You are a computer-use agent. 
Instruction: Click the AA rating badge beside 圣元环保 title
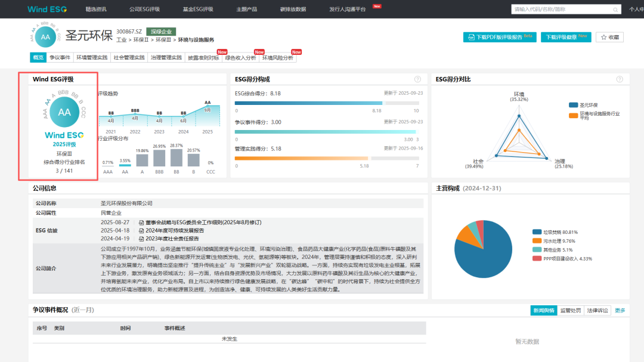(x=45, y=37)
